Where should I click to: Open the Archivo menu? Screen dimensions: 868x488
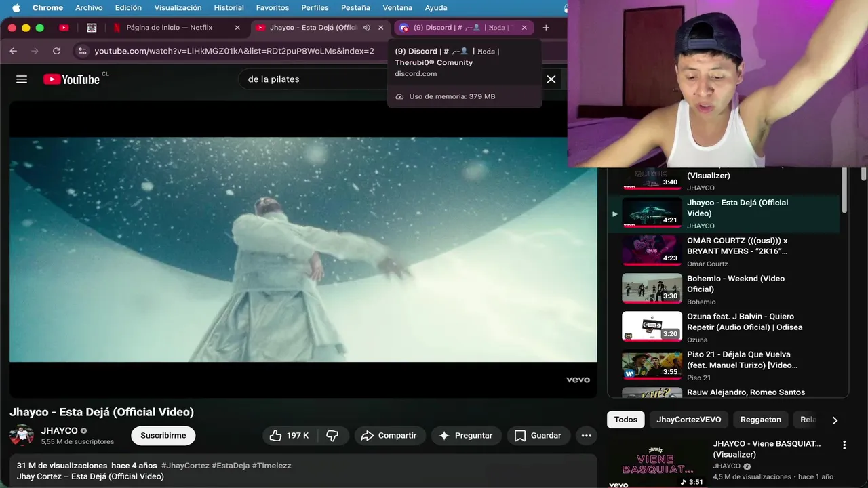coord(89,7)
